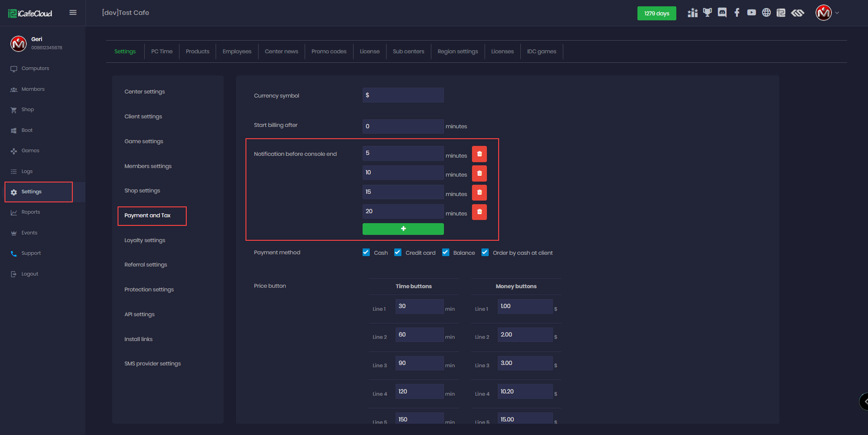
Task: Disable the Credit card payment option
Action: pyautogui.click(x=398, y=252)
